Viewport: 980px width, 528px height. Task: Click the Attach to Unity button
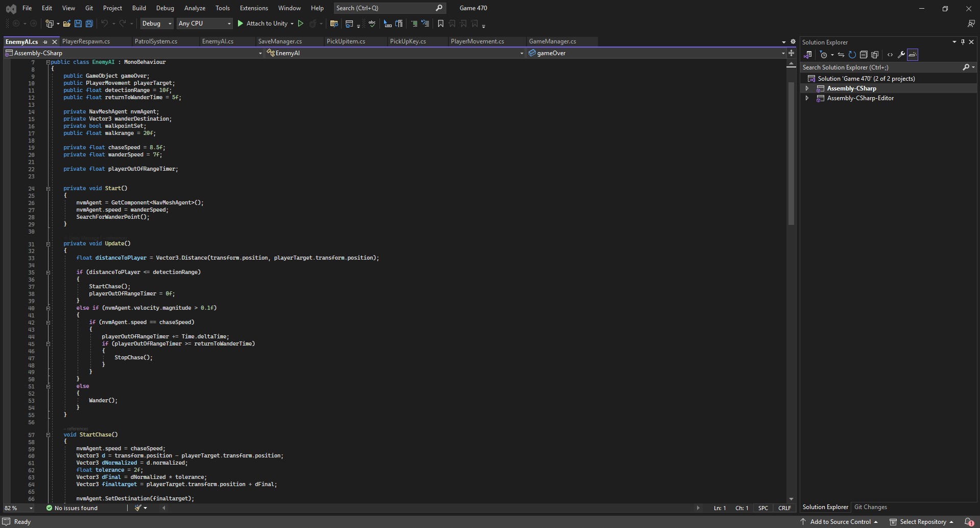[262, 24]
